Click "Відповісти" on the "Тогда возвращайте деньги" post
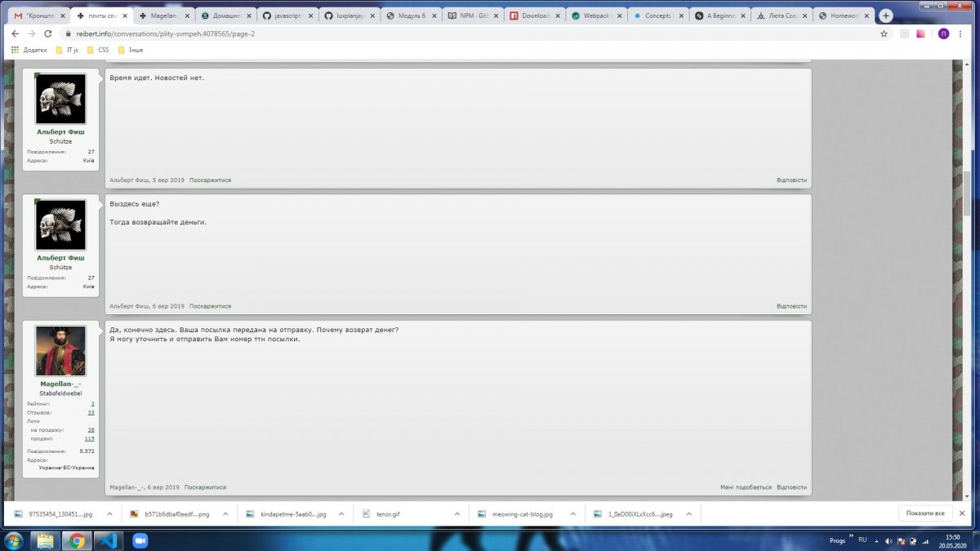 (x=791, y=306)
